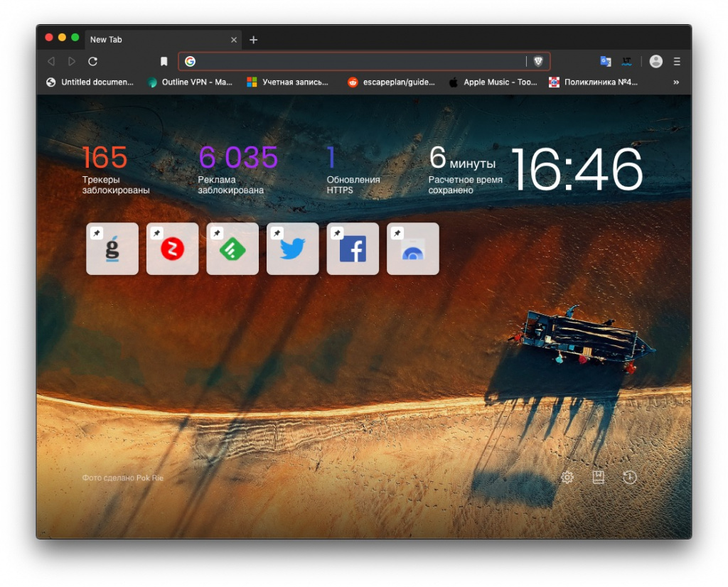Open Untitled document bookmark
This screenshot has height=587, width=728.
click(90, 82)
